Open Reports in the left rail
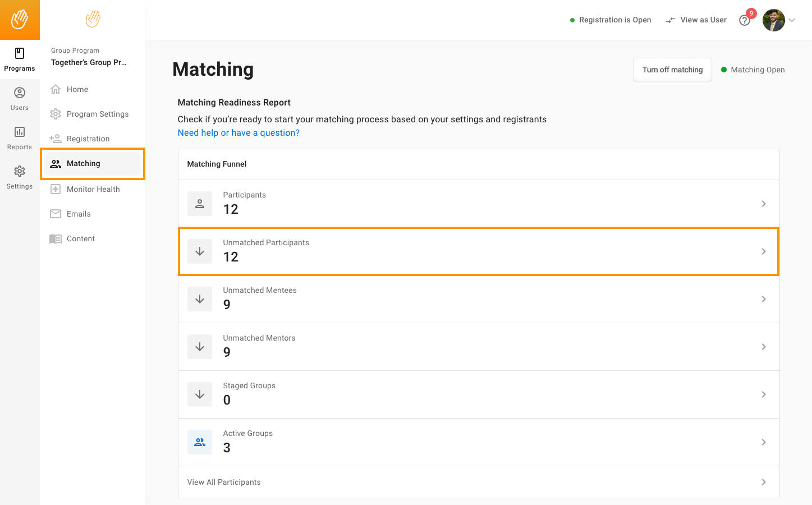812x505 pixels. pyautogui.click(x=20, y=138)
